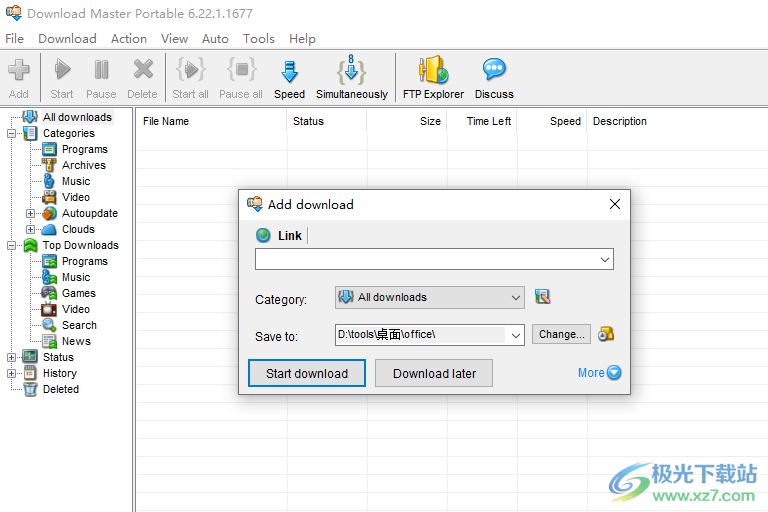
Task: Select Programs under Categories
Action: 85,149
